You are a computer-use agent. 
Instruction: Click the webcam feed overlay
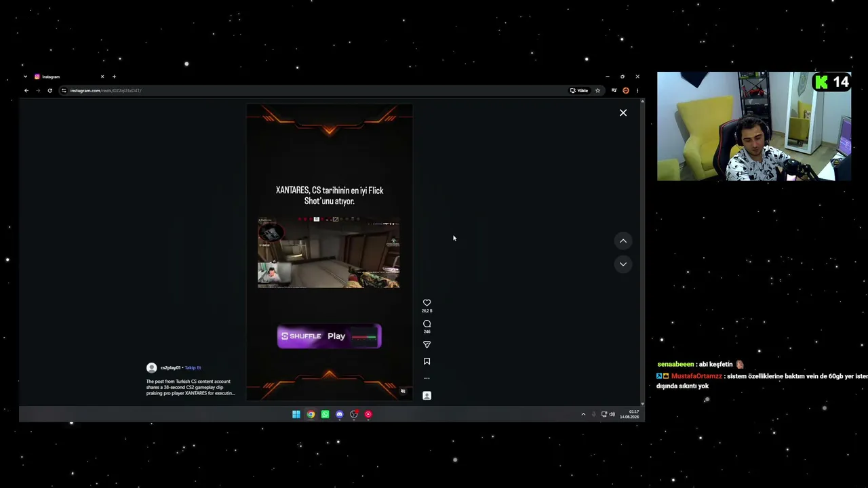[754, 126]
